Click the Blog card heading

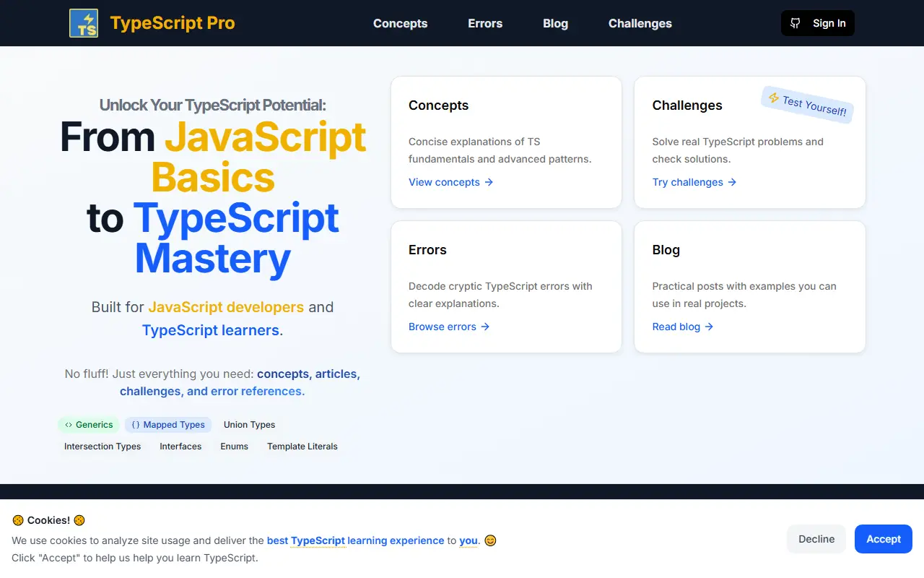[666, 250]
